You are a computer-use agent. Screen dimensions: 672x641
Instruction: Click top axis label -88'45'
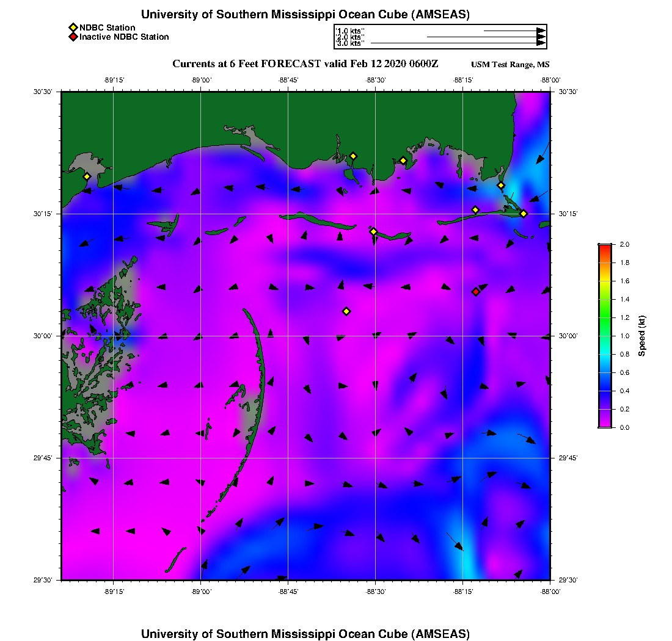pos(288,80)
